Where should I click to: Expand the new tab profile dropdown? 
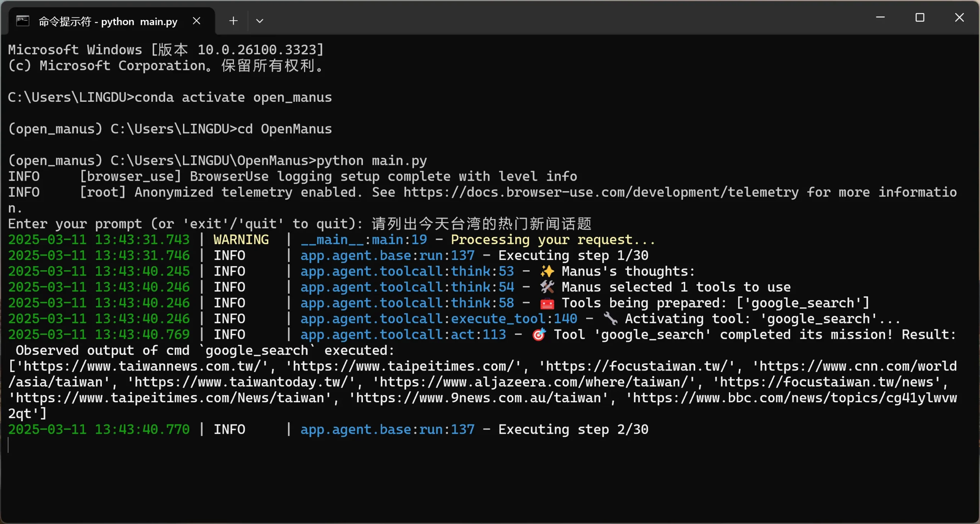point(260,21)
